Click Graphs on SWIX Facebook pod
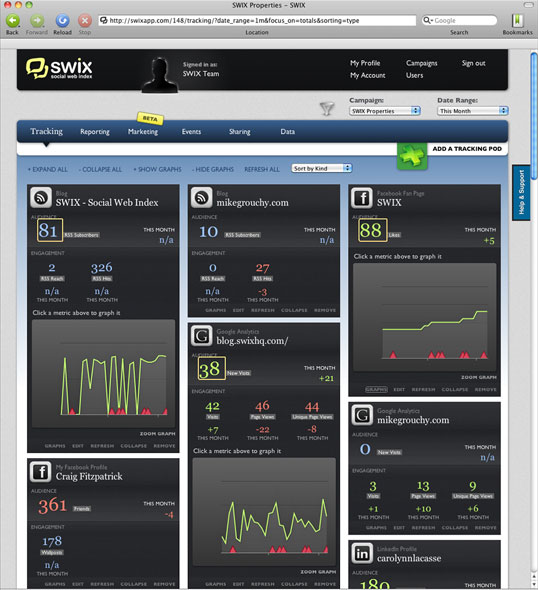 pyautogui.click(x=376, y=389)
